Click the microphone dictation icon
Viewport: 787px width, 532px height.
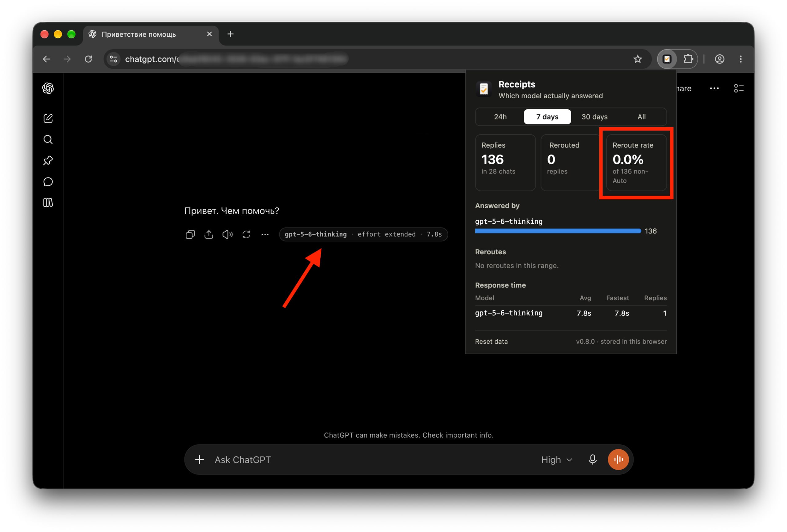coord(592,459)
